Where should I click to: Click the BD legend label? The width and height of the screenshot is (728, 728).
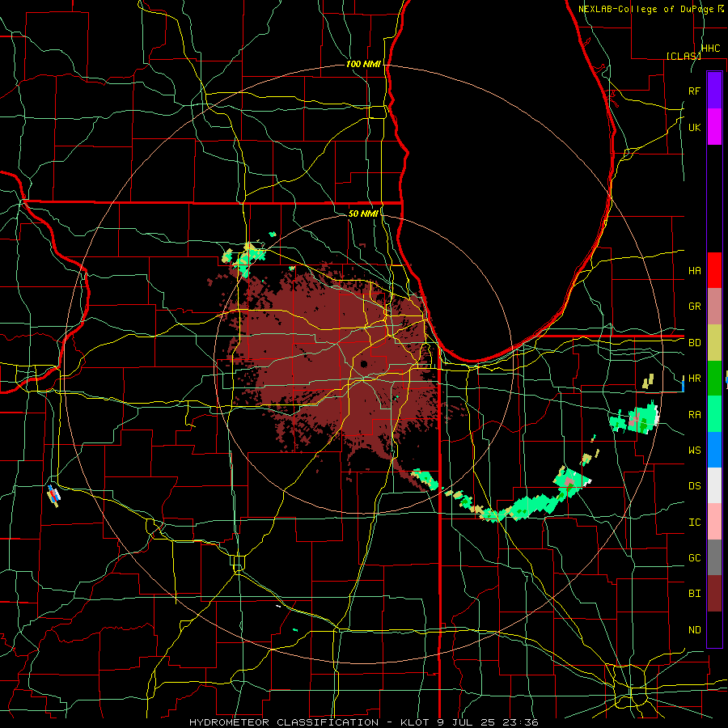click(695, 343)
